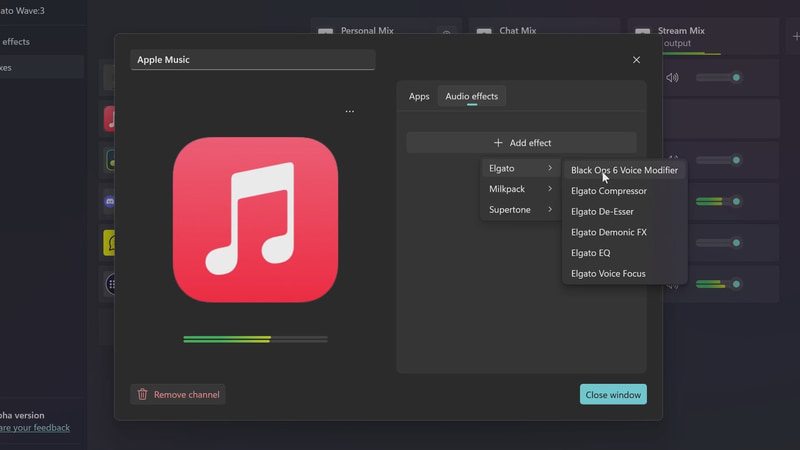Click the green channel icon behind dialog
Viewport: 800px width, 450px height.
click(110, 160)
